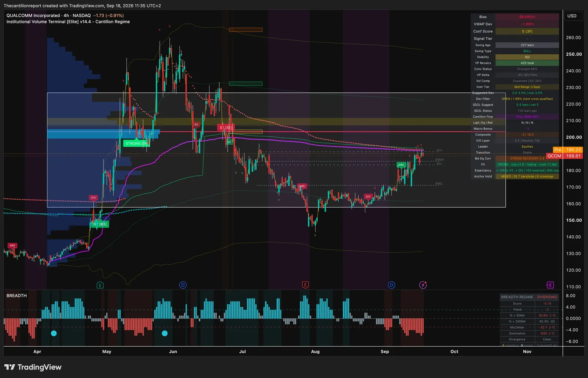588x378 pixels.
Task: Click the green STRONG DIV chart label
Action: click(136, 143)
